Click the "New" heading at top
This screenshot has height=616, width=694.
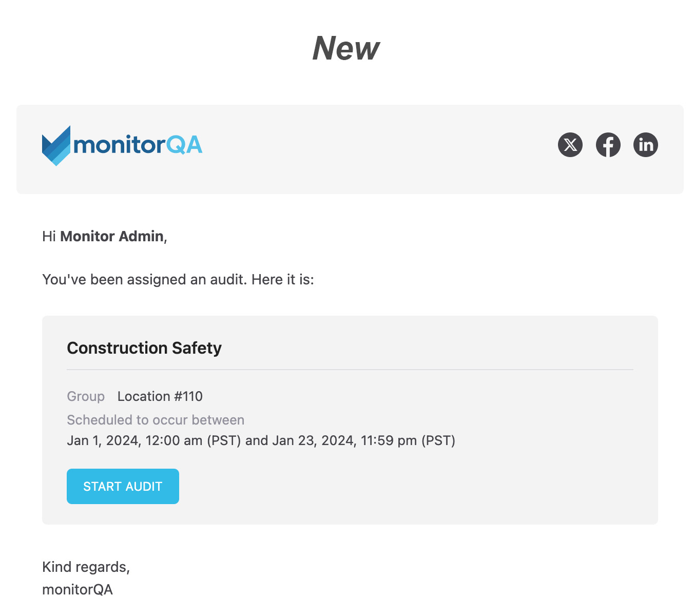coord(346,48)
